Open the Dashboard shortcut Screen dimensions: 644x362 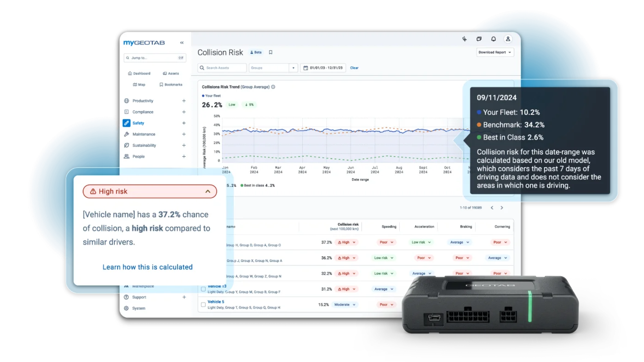(x=139, y=74)
